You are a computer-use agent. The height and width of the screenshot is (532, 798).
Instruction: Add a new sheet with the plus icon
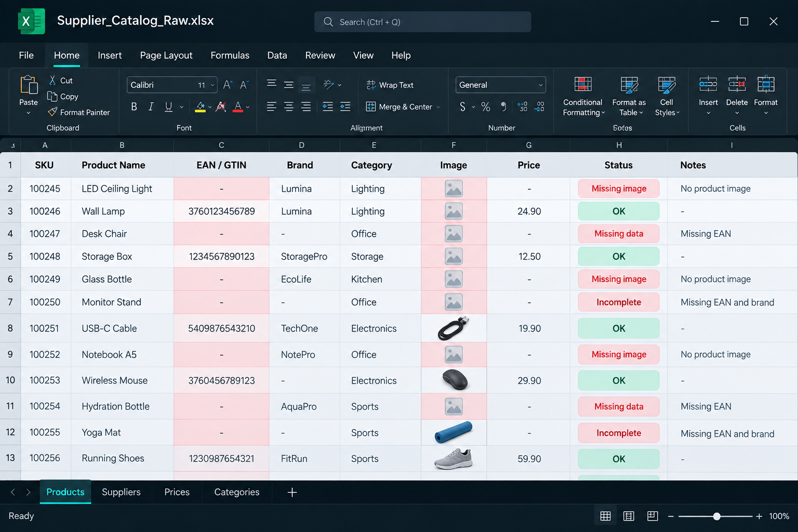coord(292,492)
